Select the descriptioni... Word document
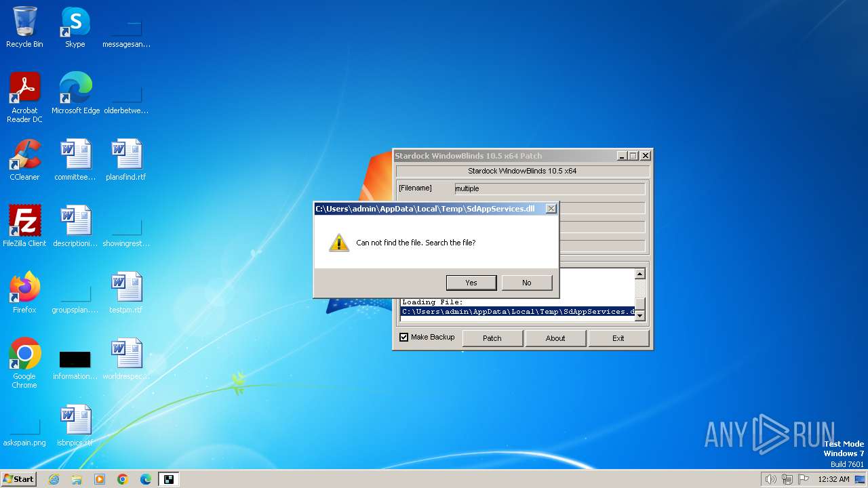This screenshot has width=868, height=488. click(75, 226)
